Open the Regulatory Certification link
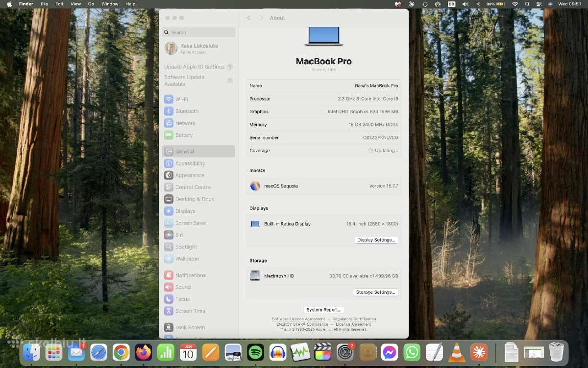Viewport: 588px width, 368px height. [x=354, y=319]
